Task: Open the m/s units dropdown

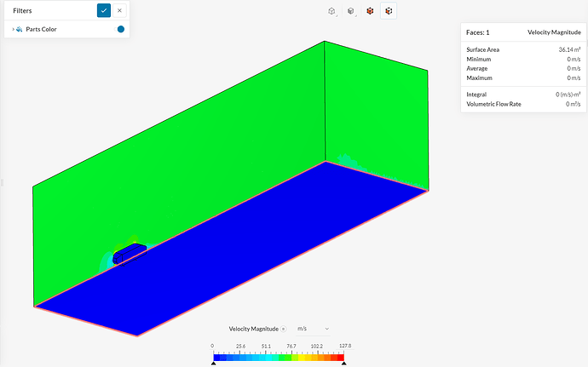Action: click(313, 329)
